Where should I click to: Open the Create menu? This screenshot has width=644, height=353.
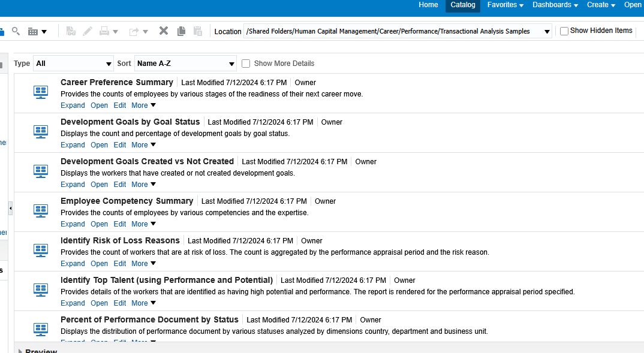[601, 5]
